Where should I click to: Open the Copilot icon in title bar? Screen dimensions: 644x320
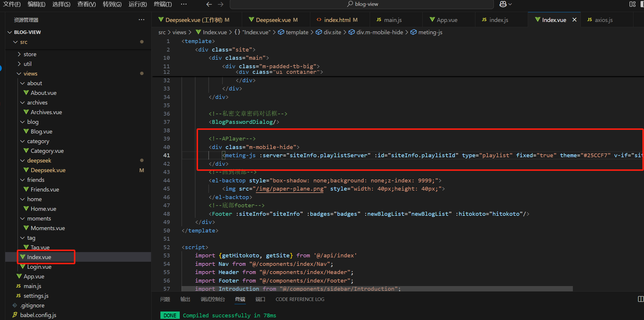(x=503, y=4)
